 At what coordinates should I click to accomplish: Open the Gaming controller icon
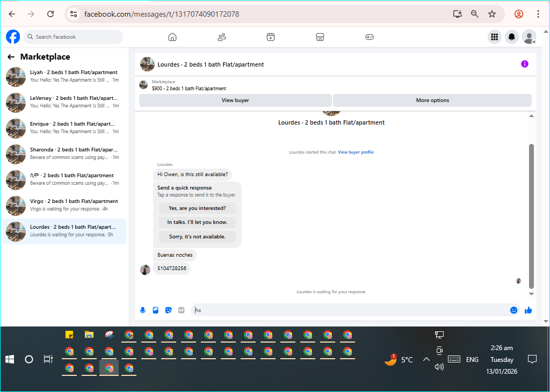(370, 37)
